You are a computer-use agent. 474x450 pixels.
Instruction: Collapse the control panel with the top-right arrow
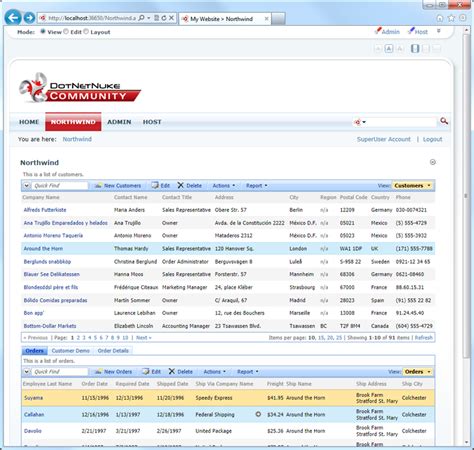(x=439, y=31)
